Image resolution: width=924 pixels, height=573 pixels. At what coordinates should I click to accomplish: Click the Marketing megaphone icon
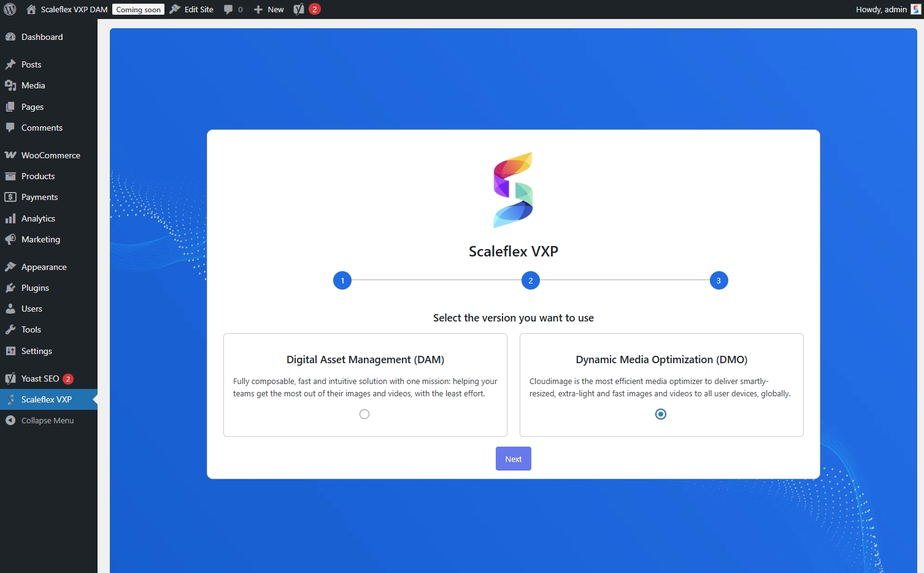[10, 239]
